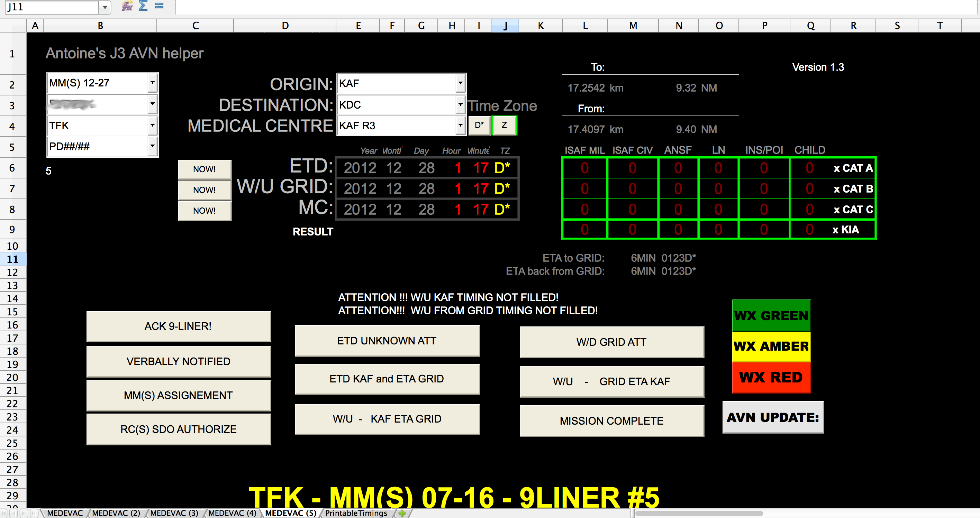Click the W/D GRID ATT button

tap(612, 342)
